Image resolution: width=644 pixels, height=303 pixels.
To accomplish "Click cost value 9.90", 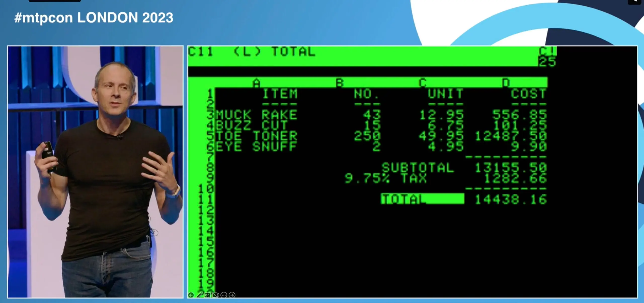I will pyautogui.click(x=529, y=146).
